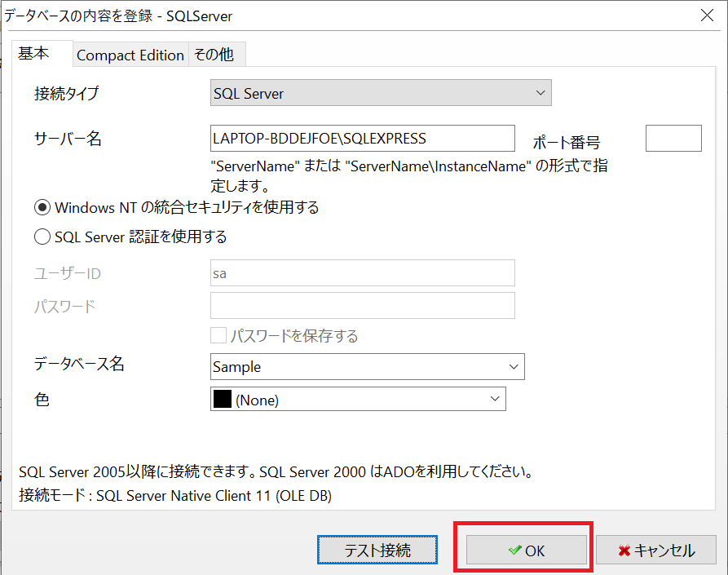
Task: Expand the データベース名 Sample dropdown
Action: [x=367, y=366]
